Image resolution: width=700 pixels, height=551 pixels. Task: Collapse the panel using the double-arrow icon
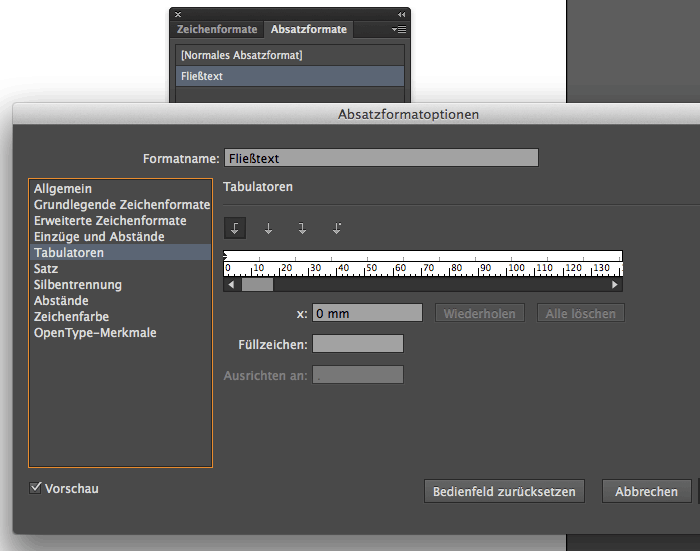click(x=401, y=14)
